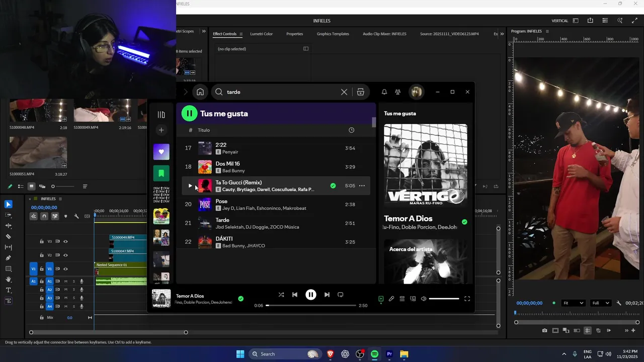Open Spotify from Windows taskbar
This screenshot has width=644, height=362.
point(374,354)
